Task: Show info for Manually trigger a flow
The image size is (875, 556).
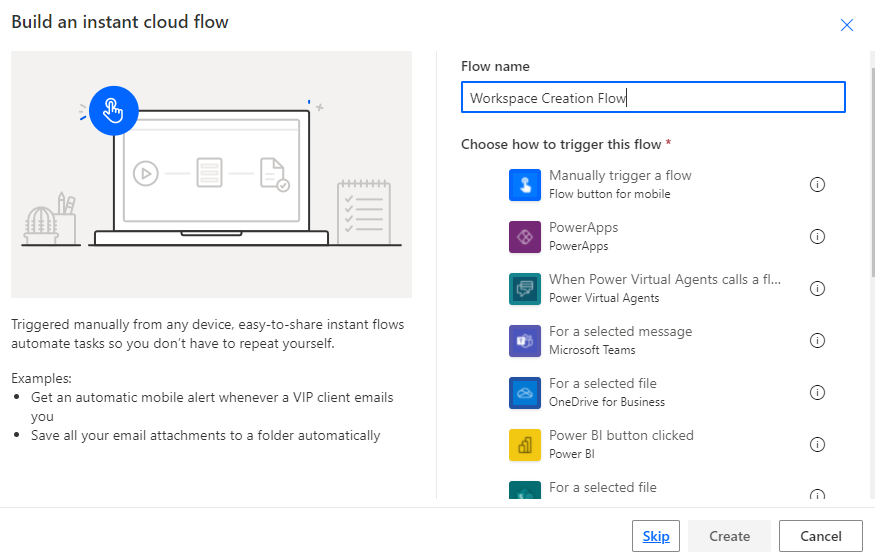Action: 817,185
